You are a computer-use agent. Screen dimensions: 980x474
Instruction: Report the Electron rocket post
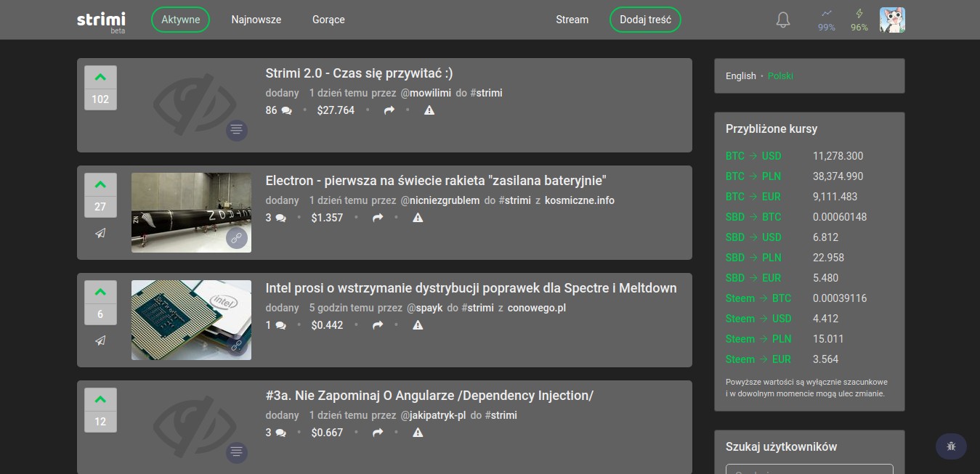[418, 218]
